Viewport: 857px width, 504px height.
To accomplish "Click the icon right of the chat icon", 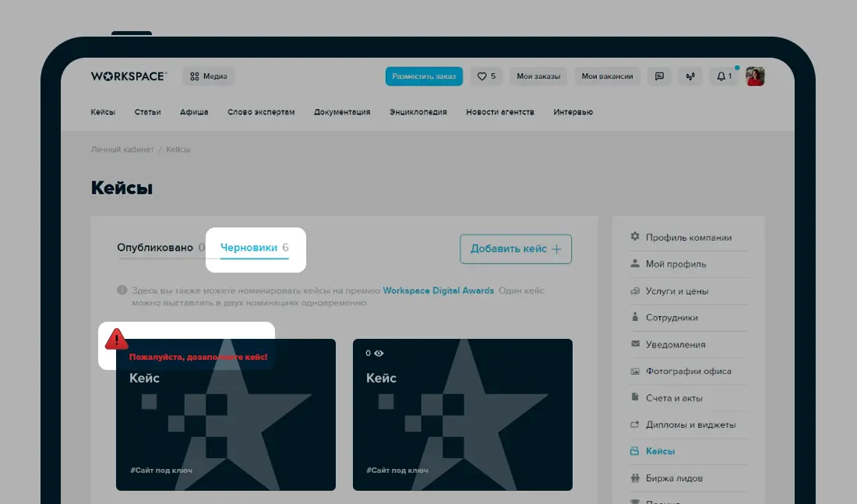I will [x=690, y=76].
